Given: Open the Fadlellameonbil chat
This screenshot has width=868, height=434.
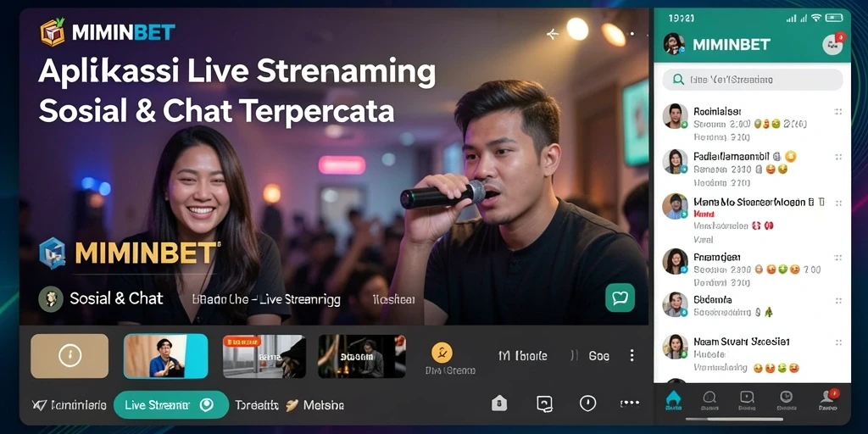Looking at the screenshot, I should coord(753,169).
